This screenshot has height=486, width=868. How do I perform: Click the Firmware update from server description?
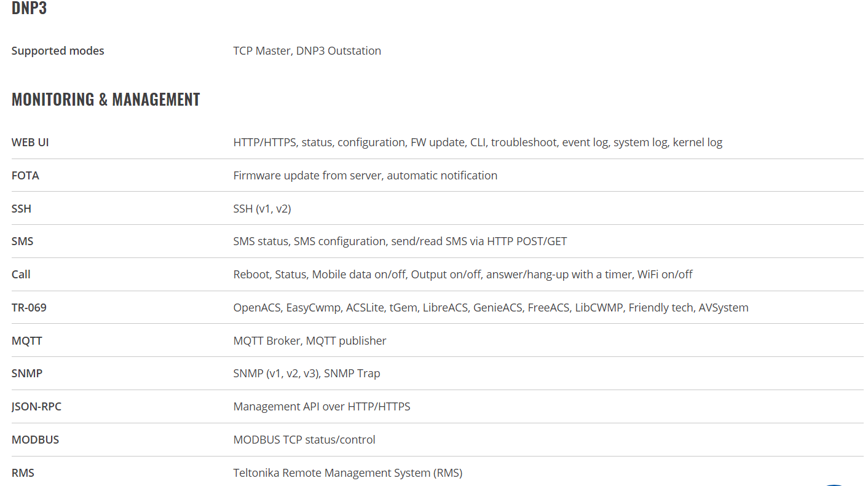[365, 176]
